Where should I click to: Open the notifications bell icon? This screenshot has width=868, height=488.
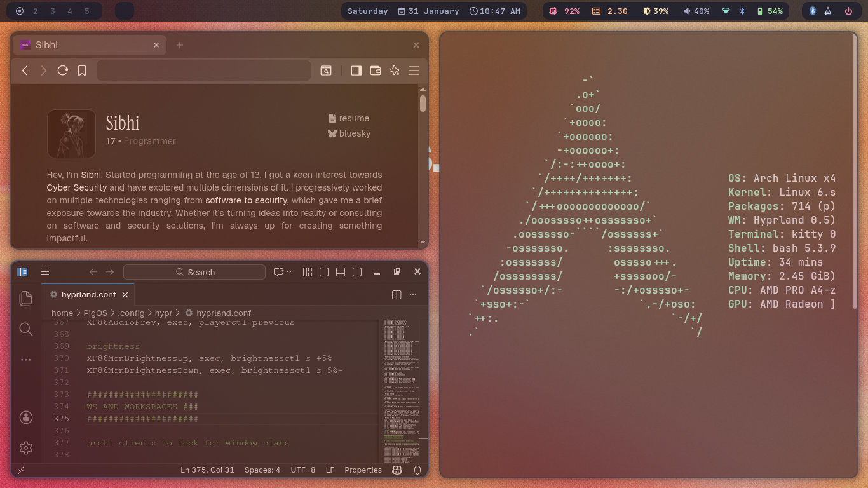click(417, 470)
